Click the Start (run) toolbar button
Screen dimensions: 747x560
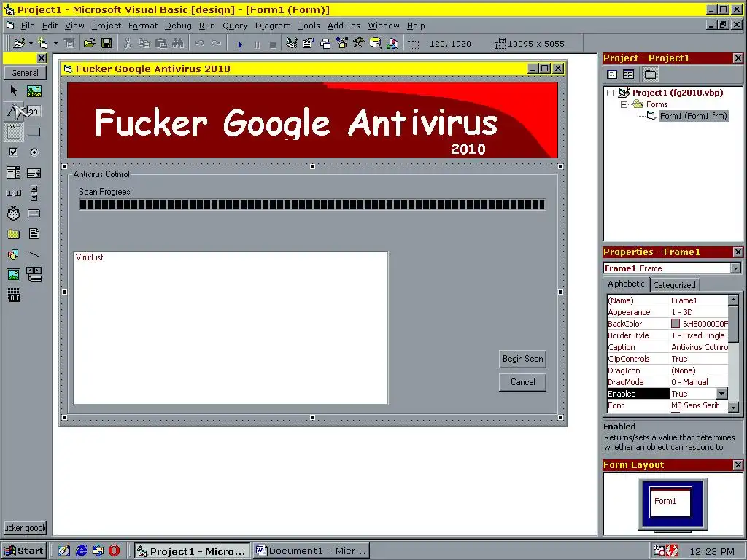pos(240,44)
